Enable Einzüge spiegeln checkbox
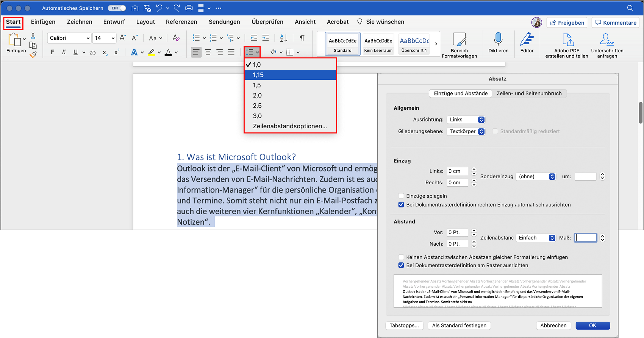 coord(401,196)
